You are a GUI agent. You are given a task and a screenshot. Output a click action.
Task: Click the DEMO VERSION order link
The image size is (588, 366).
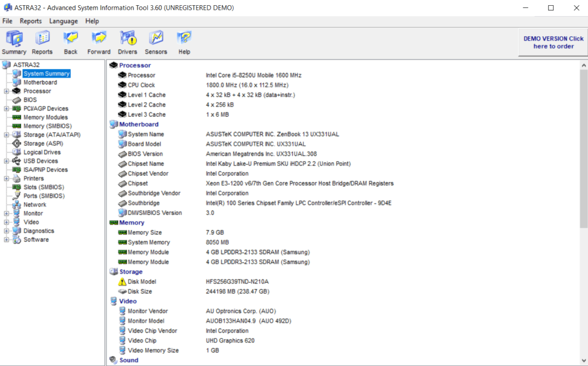coord(552,43)
